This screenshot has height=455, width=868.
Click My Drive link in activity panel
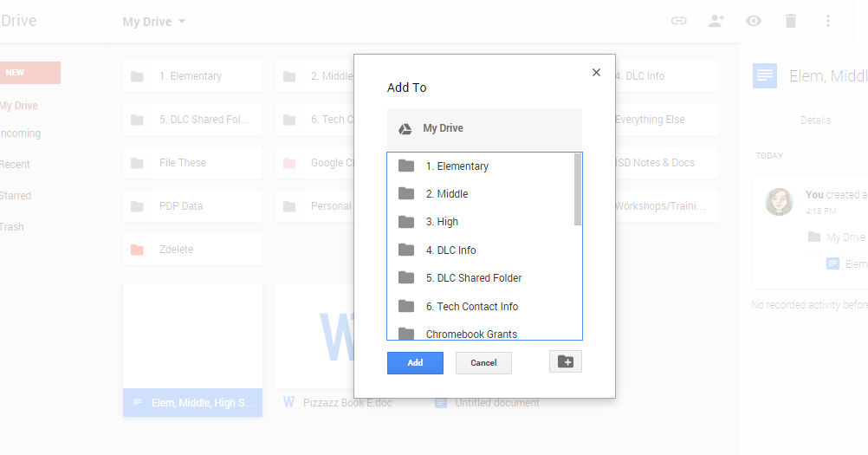tap(845, 237)
